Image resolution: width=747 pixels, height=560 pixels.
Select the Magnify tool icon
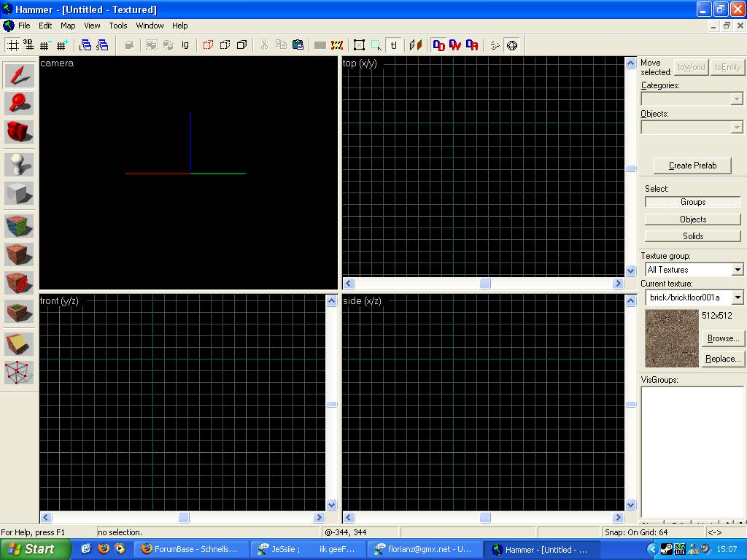point(19,103)
